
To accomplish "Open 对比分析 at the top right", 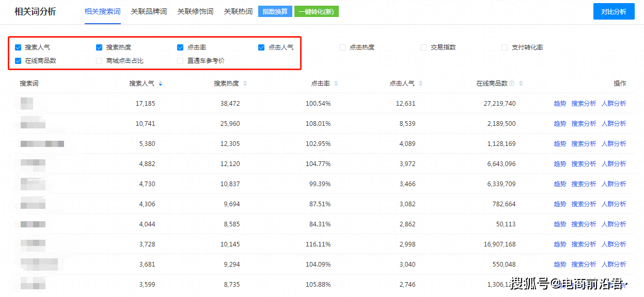I will pos(614,11).
